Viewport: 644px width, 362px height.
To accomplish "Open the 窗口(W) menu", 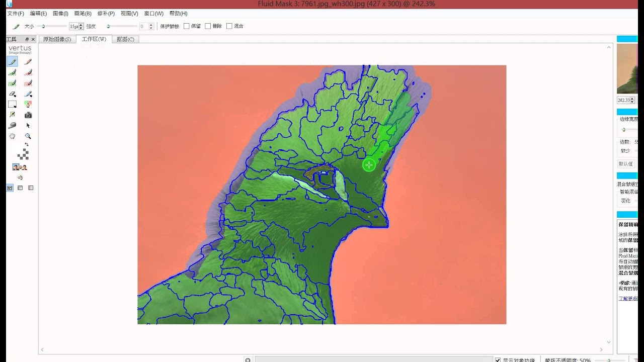I will [153, 14].
